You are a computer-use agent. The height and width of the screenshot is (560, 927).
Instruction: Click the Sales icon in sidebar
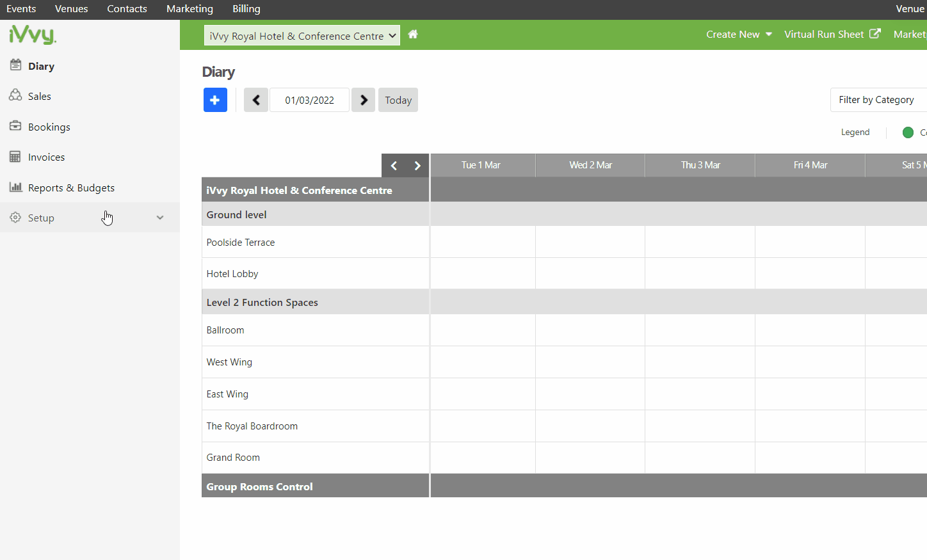pos(15,95)
